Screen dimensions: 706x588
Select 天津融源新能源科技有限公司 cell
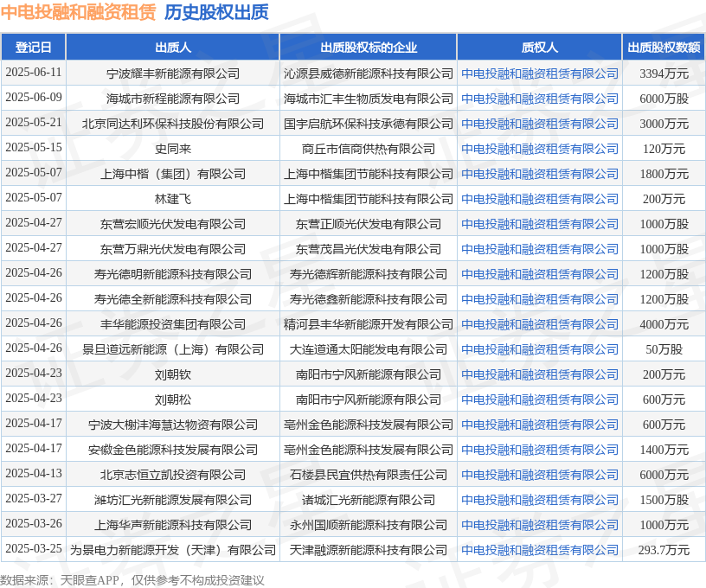coord(369,550)
